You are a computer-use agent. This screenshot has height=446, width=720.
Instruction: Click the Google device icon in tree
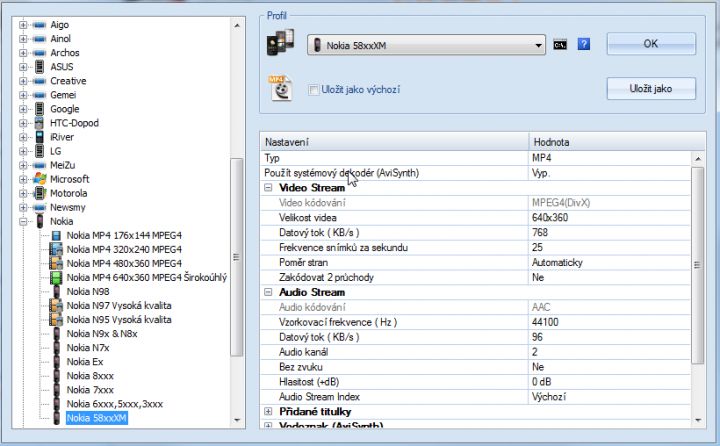click(40, 109)
